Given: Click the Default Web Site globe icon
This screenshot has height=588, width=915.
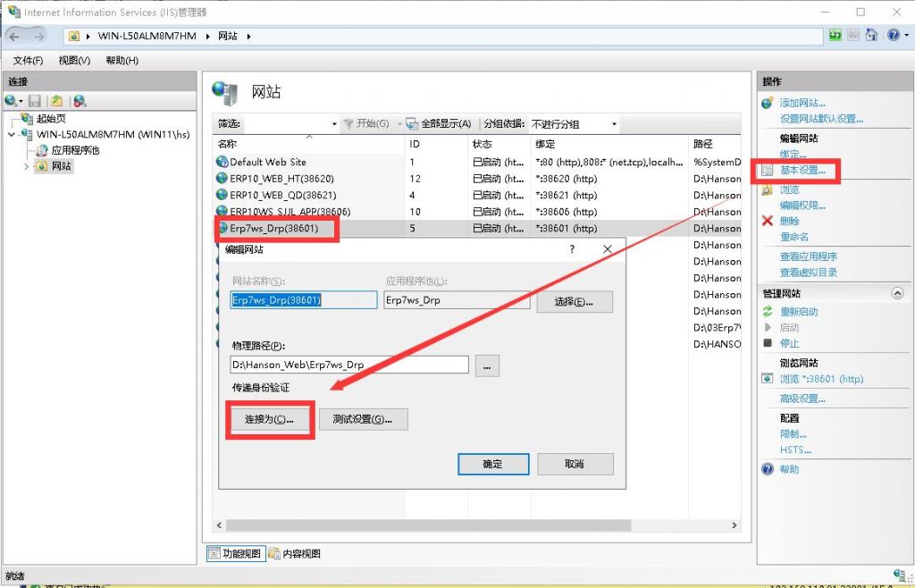Looking at the screenshot, I should pos(222,162).
